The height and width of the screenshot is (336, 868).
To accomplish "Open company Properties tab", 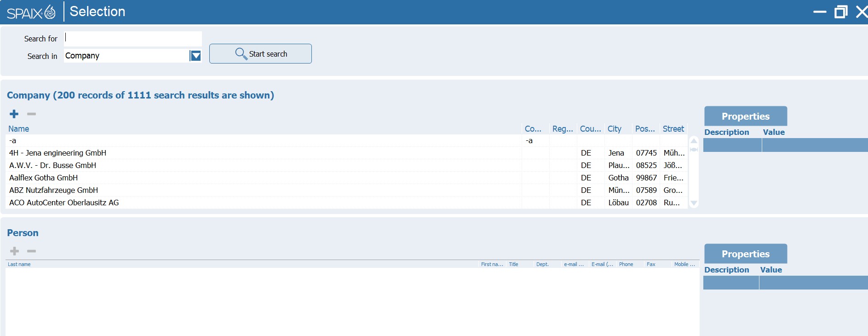I will (745, 116).
